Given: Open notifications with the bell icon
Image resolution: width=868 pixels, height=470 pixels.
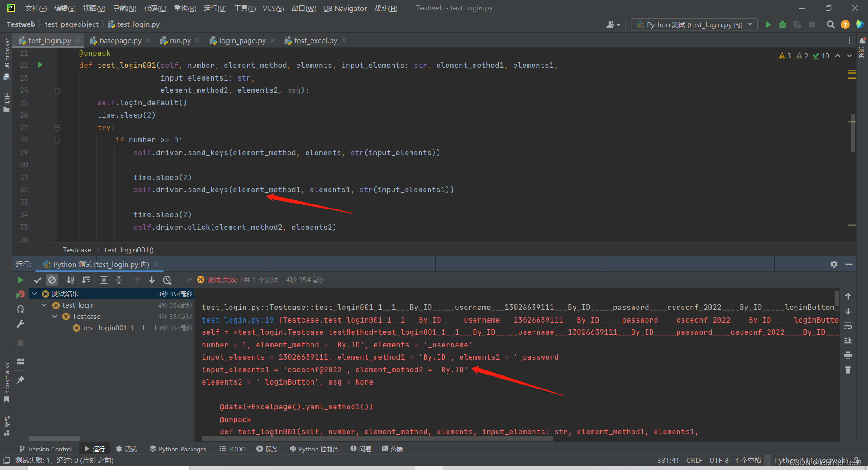Looking at the screenshot, I should pos(862,41).
